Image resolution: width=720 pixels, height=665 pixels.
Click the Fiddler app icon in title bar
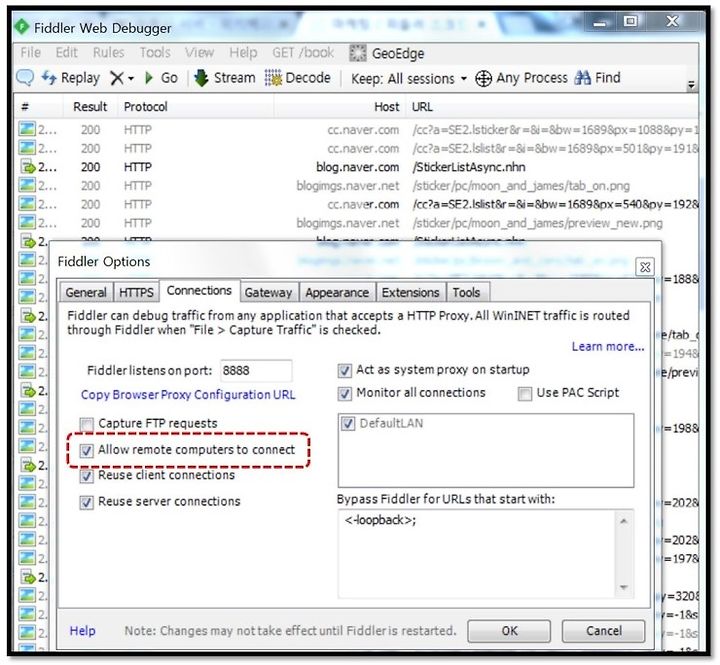[x=22, y=27]
